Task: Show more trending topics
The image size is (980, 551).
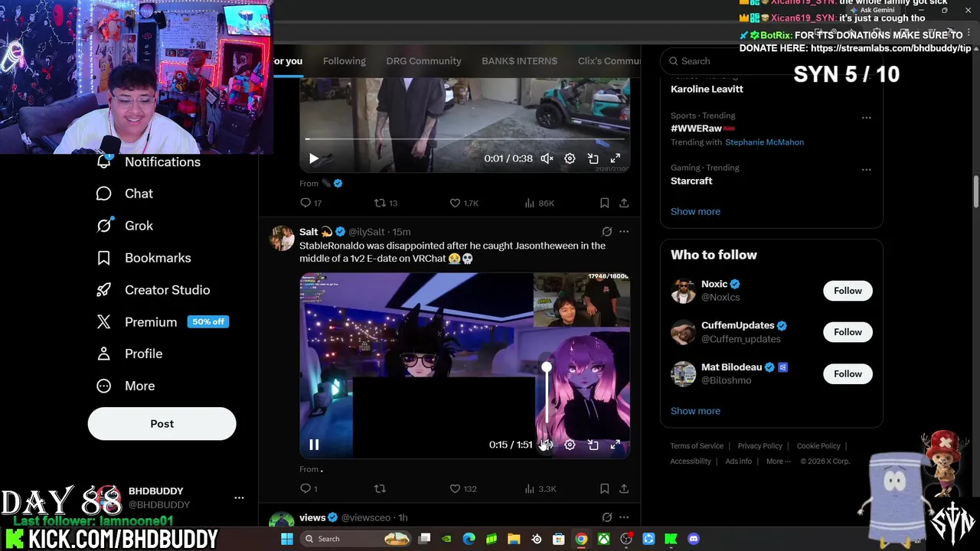Action: point(695,211)
